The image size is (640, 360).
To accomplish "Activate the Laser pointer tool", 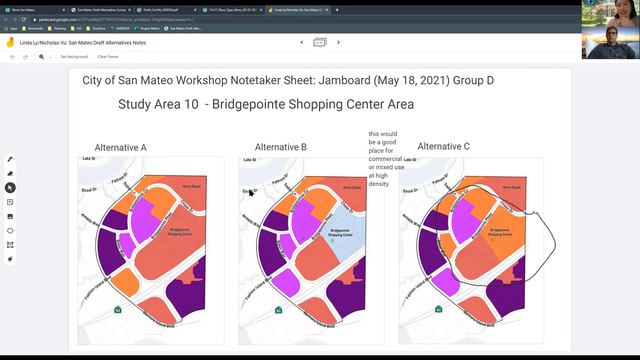I will (x=10, y=259).
